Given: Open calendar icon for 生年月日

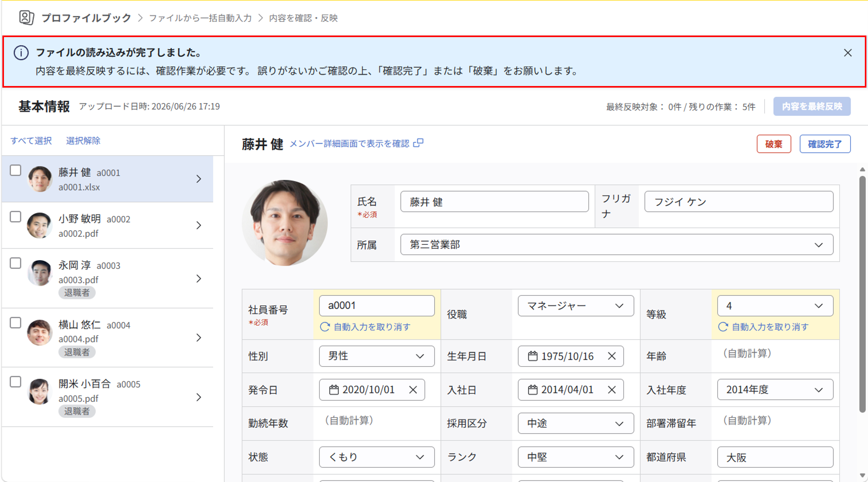Looking at the screenshot, I should pos(533,356).
